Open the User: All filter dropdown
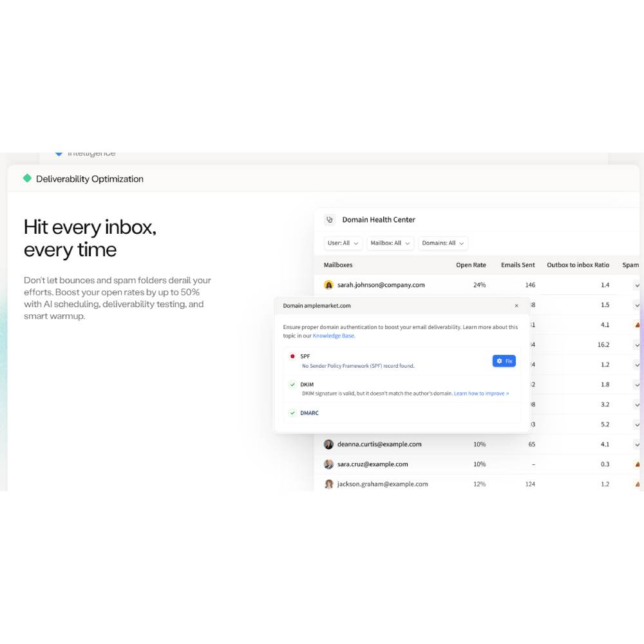 (x=343, y=243)
